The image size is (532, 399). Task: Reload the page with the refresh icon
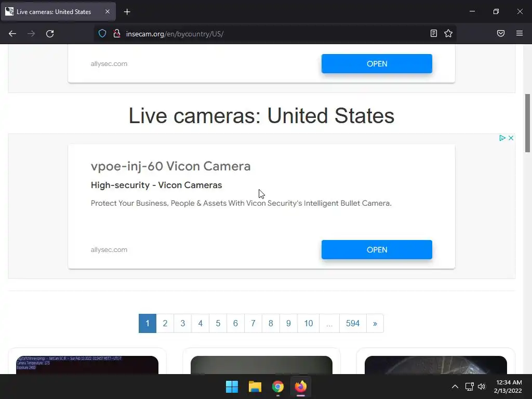point(50,34)
